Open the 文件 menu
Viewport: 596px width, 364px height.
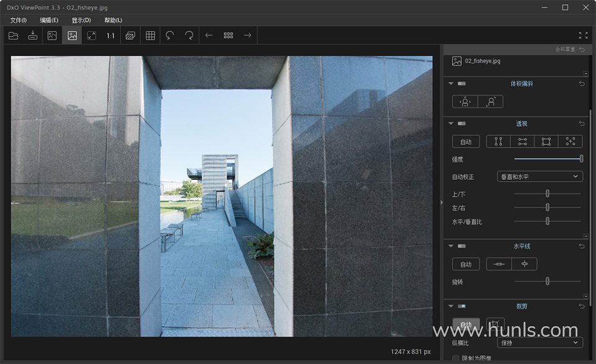point(18,20)
